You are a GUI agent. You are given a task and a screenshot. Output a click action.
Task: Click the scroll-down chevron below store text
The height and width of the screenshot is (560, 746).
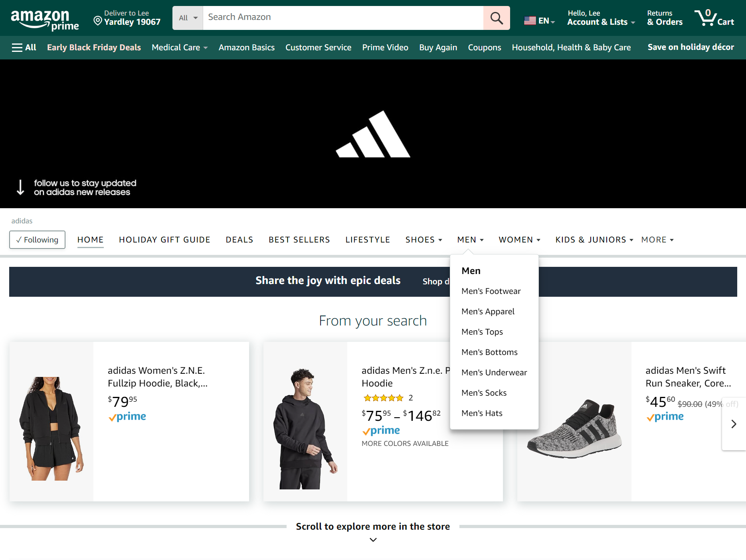point(373,540)
